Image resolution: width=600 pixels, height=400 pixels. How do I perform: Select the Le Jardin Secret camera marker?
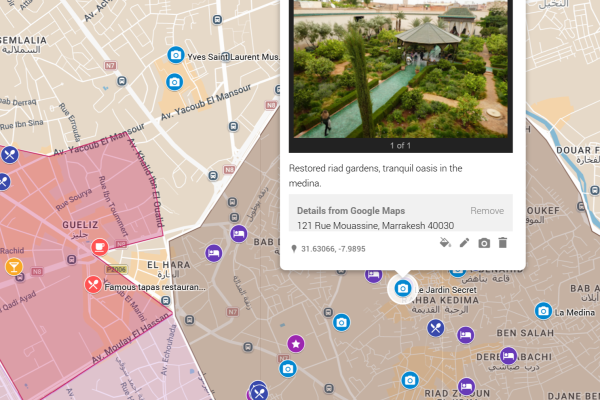coord(403,288)
